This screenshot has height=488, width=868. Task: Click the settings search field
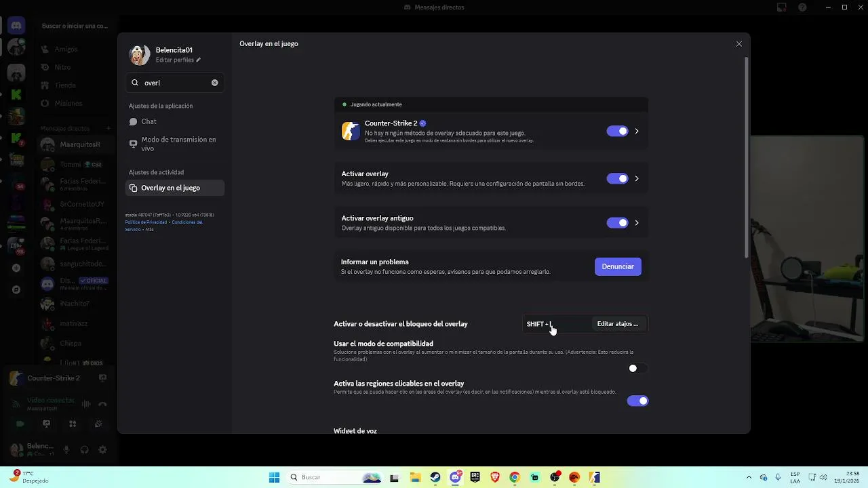pos(175,83)
